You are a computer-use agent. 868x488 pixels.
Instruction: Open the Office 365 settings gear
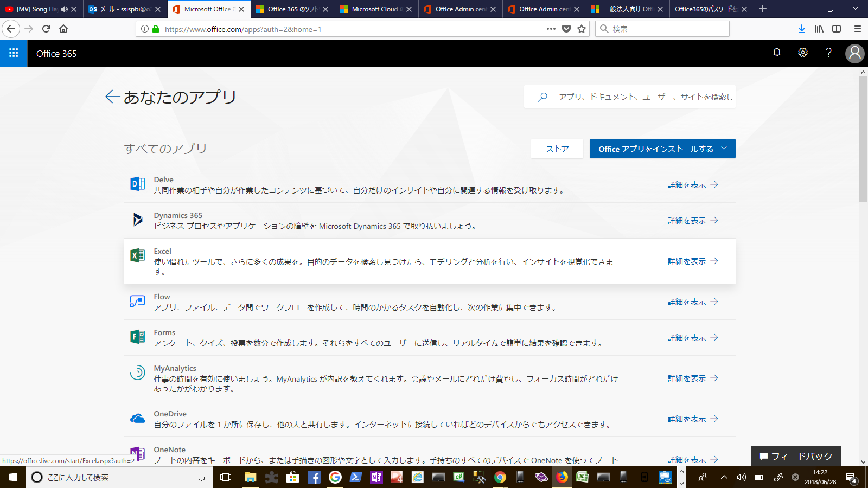803,53
